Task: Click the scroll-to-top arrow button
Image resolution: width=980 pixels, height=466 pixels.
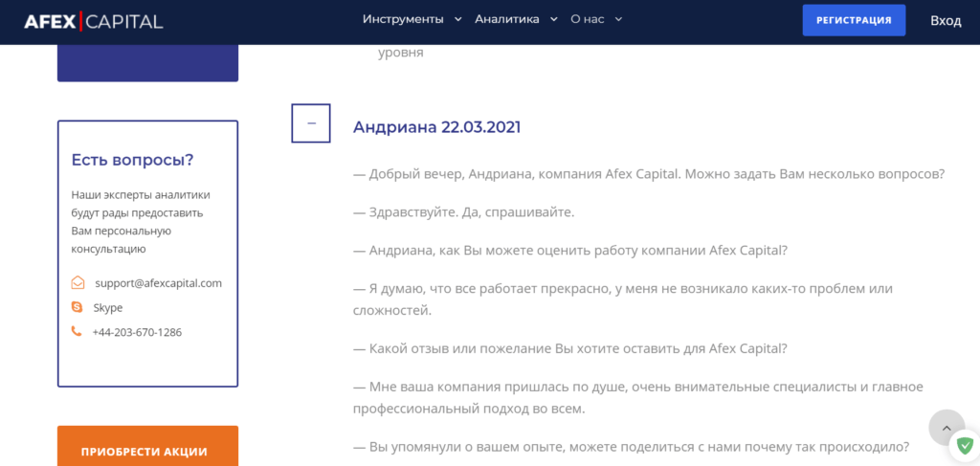Action: pyautogui.click(x=947, y=428)
